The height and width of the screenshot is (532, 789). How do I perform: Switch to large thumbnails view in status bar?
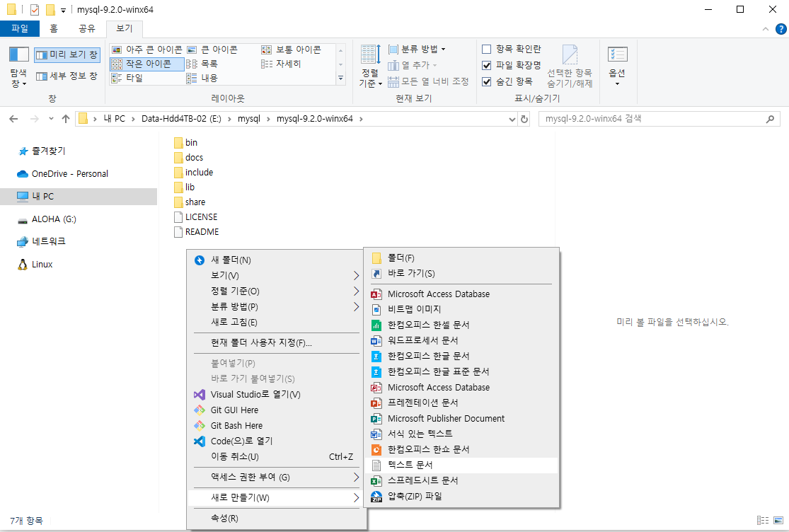coord(778,521)
